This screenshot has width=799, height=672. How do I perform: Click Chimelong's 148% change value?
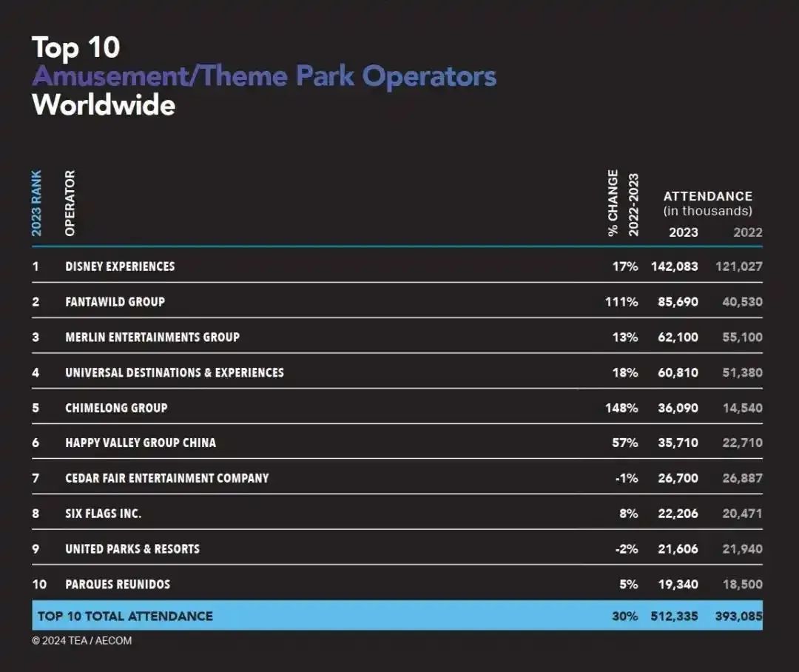[x=621, y=408]
